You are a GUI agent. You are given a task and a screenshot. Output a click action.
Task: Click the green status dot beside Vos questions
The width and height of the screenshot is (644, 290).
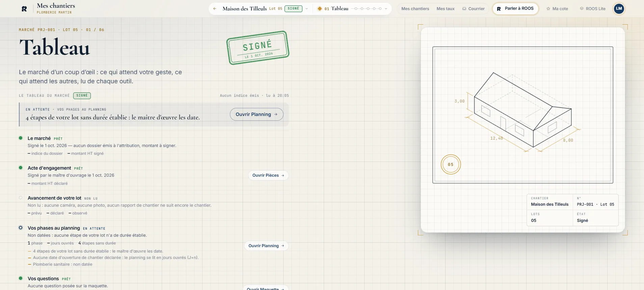(21, 278)
